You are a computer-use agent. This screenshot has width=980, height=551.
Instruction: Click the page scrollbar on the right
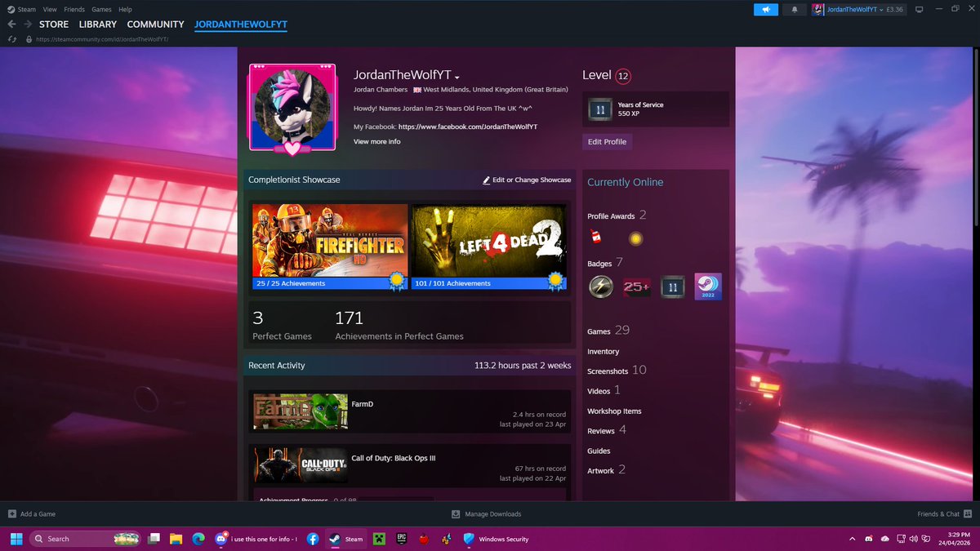(976, 139)
